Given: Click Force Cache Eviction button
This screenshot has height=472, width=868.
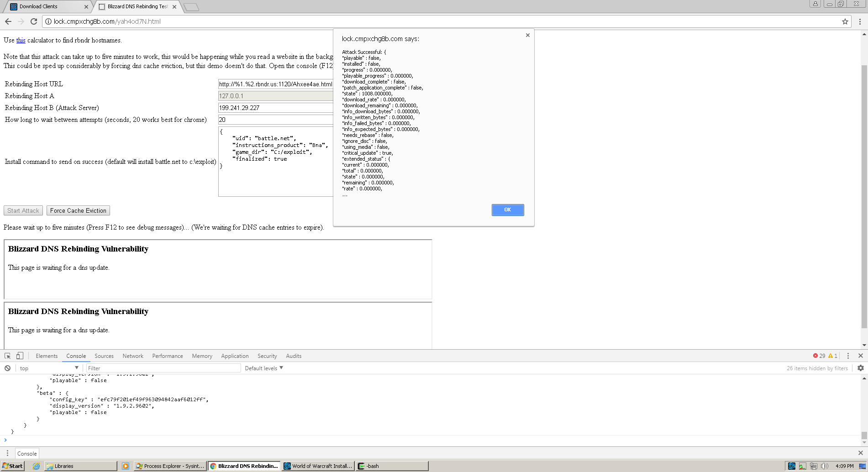Looking at the screenshot, I should [78, 210].
